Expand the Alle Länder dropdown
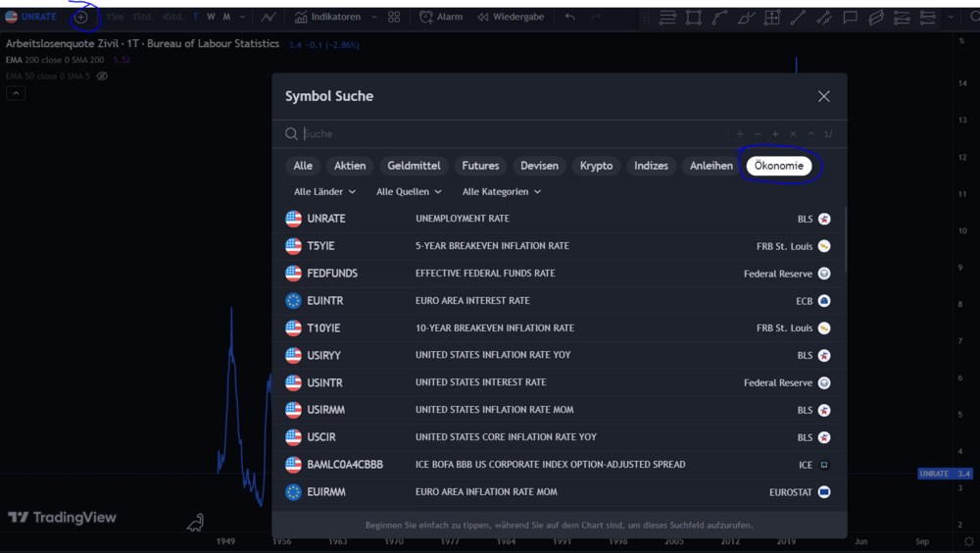The height and width of the screenshot is (553, 980). point(324,192)
